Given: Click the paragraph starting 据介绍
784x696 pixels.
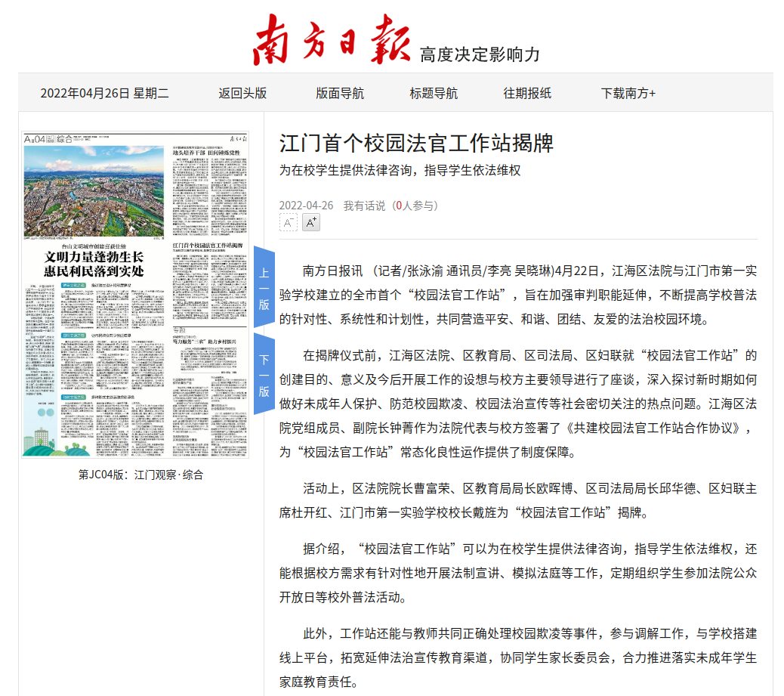Looking at the screenshot, I should [x=518, y=573].
